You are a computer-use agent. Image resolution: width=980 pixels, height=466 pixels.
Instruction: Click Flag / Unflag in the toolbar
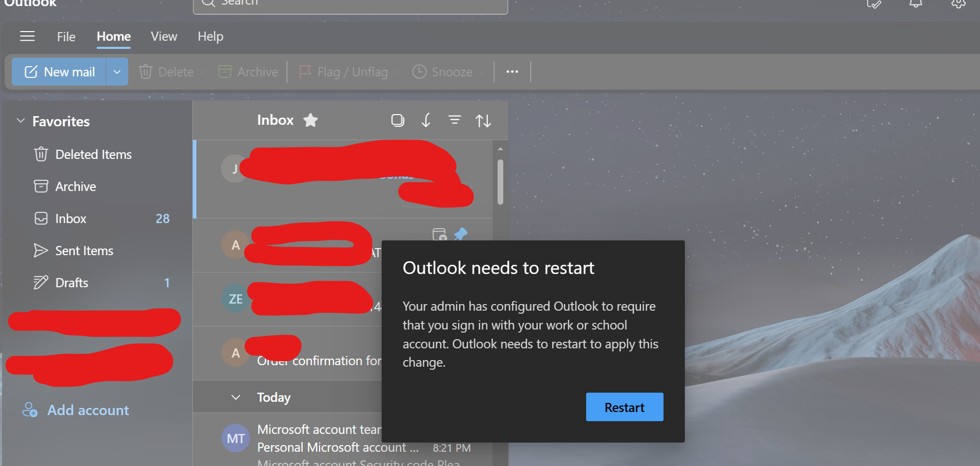[x=343, y=72]
